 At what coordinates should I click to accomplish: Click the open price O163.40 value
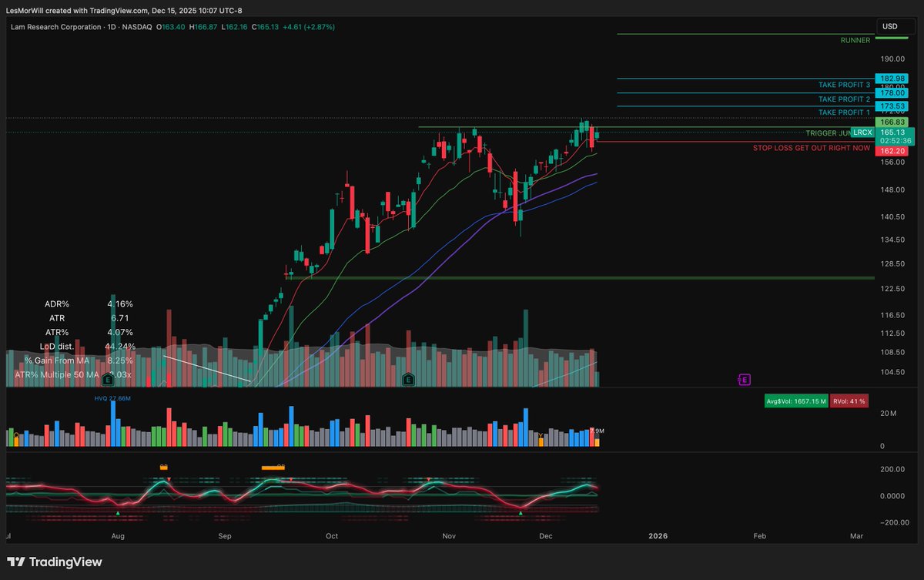[x=171, y=27]
